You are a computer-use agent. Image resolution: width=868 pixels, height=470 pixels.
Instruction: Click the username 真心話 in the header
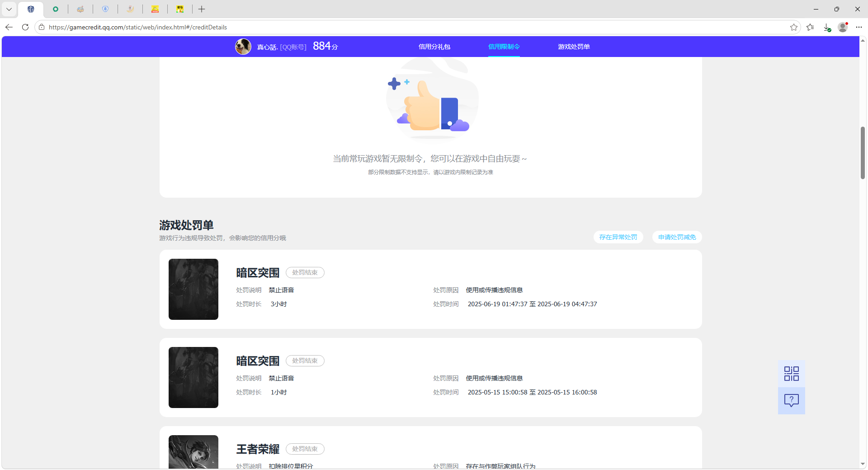267,47
